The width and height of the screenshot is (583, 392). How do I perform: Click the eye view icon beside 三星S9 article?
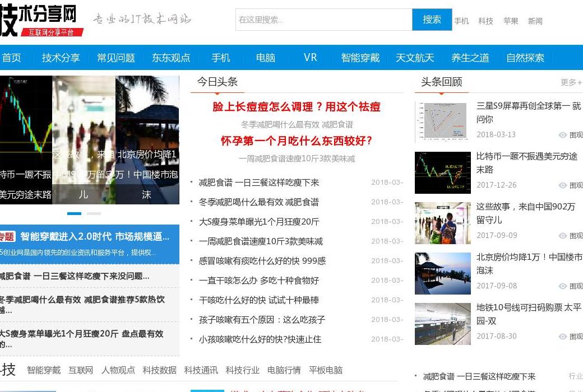click(563, 135)
